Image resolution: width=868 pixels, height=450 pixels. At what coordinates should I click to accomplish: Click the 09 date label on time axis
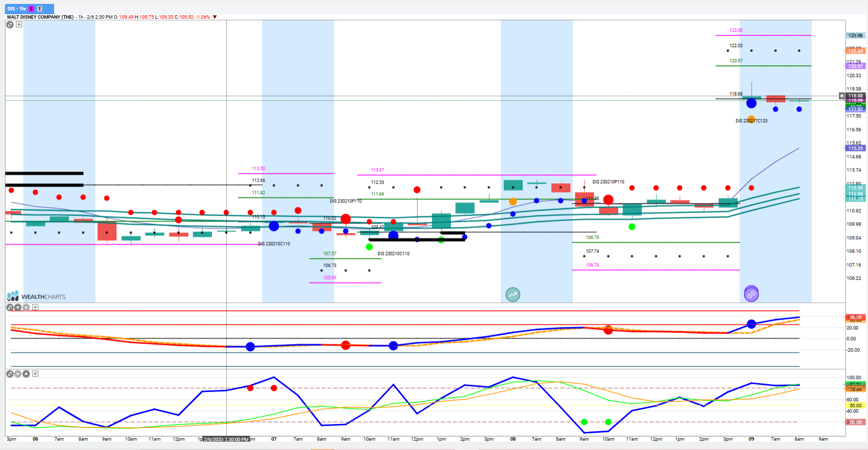point(751,439)
